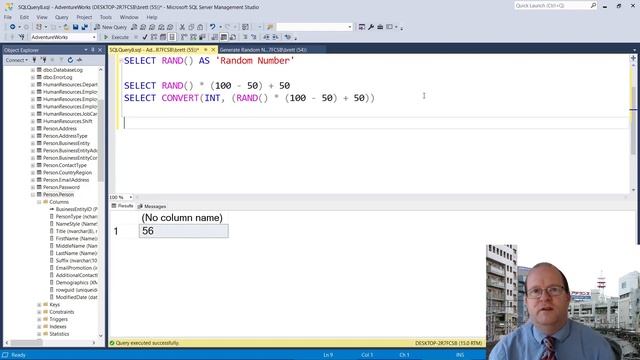Click the Connect button in Object Explorer
This screenshot has height=360, width=640.
(16, 60)
